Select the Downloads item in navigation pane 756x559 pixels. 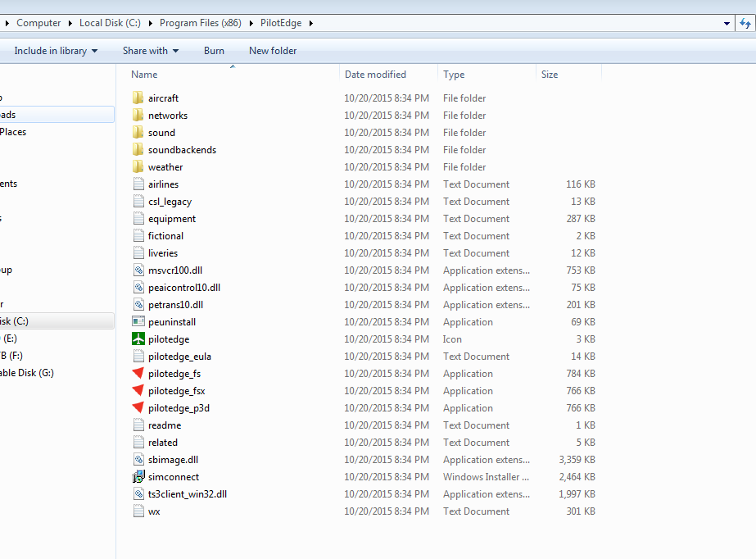(57, 115)
